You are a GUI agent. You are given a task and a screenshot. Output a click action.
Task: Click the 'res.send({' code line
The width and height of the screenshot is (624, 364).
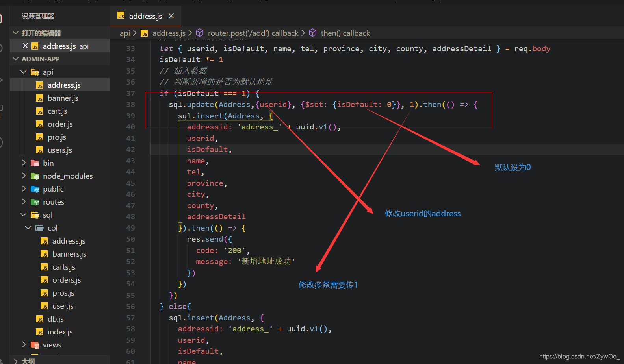click(209, 239)
